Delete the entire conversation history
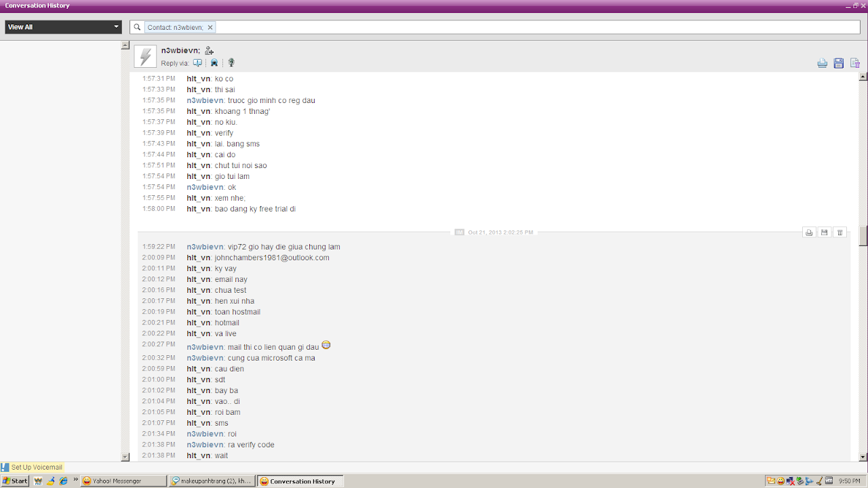This screenshot has height=488, width=868. pyautogui.click(x=855, y=63)
